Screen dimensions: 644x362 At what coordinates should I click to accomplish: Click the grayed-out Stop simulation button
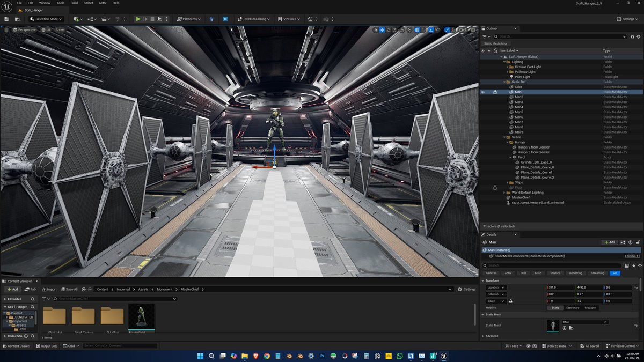pyautogui.click(x=152, y=19)
